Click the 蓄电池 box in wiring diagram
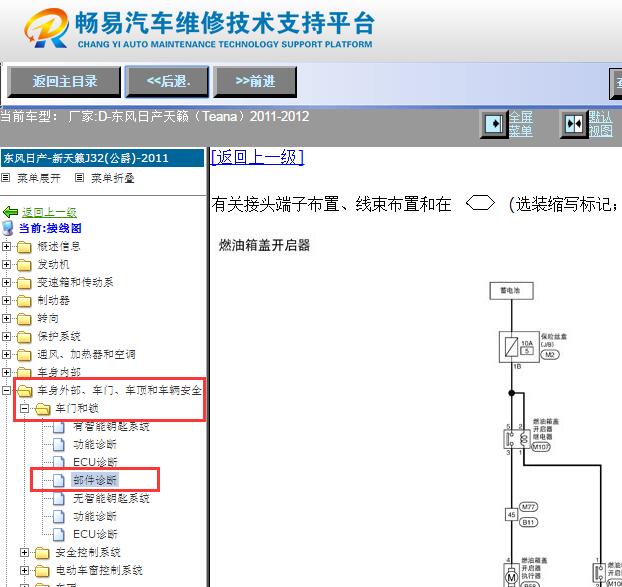 click(x=511, y=291)
